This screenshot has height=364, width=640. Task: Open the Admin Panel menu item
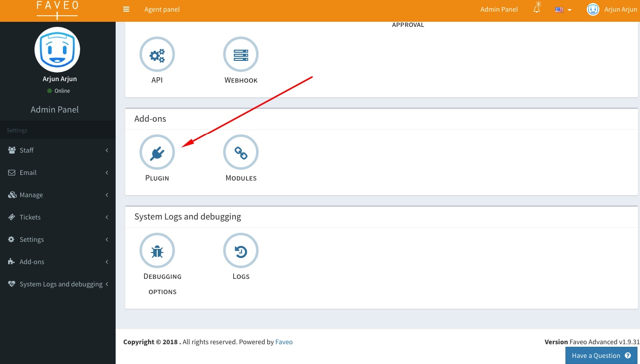(499, 9)
